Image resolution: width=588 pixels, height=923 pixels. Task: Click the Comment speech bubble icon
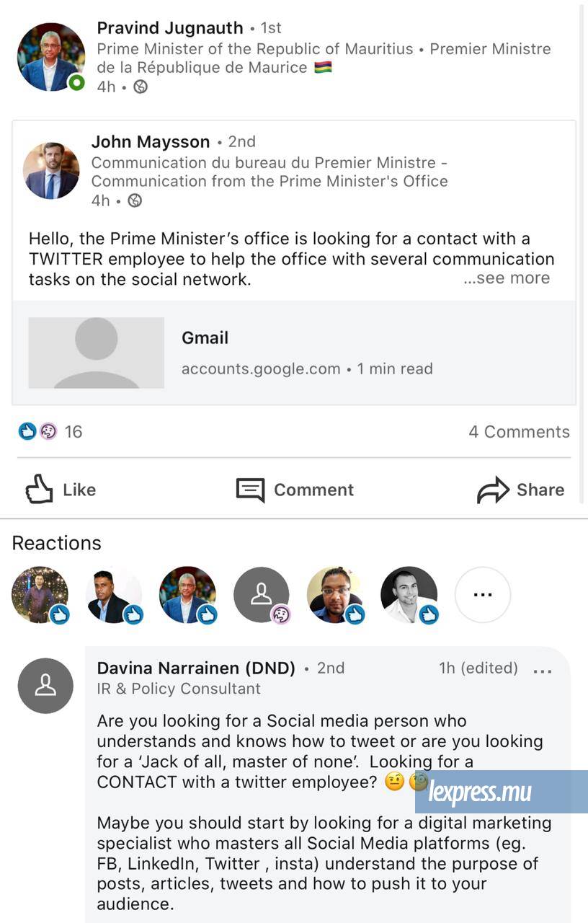pos(250,490)
